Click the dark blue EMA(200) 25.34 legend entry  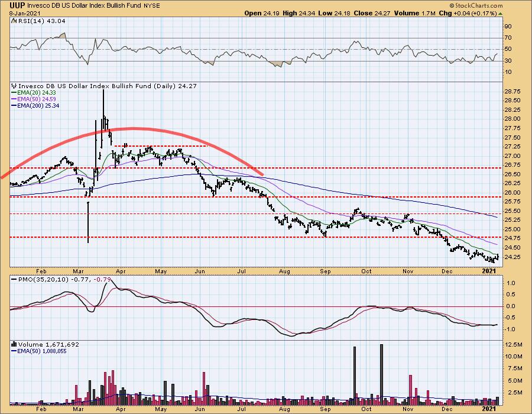(x=35, y=105)
